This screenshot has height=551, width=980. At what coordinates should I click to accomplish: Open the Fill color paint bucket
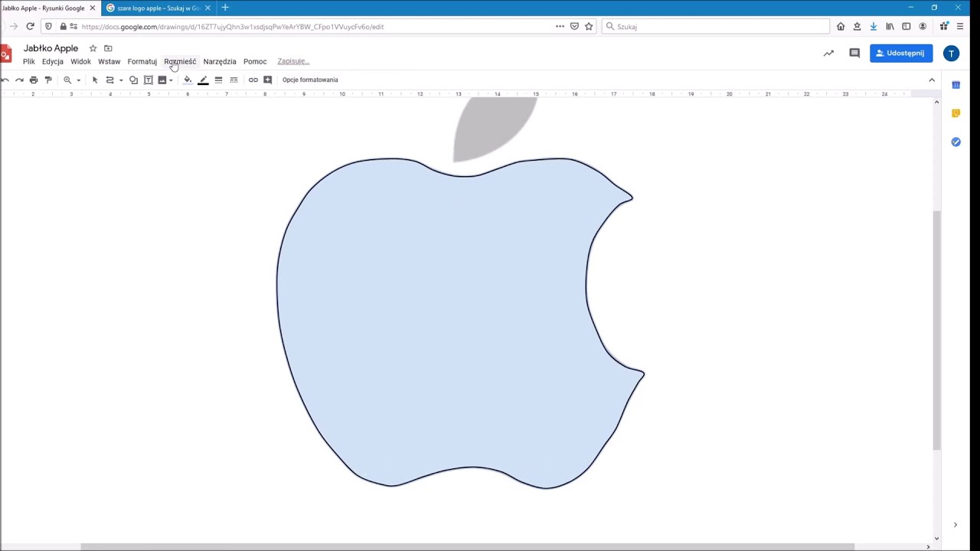coord(188,80)
